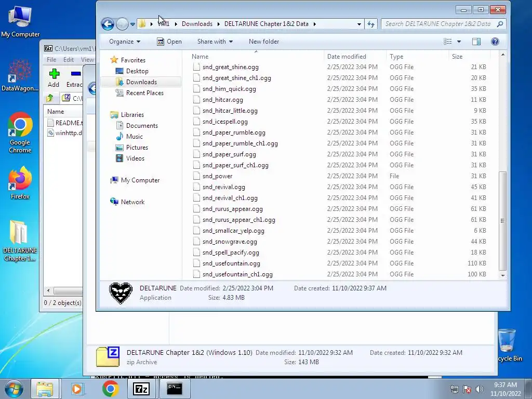Open the Pictures library
Image resolution: width=532 pixels, height=399 pixels.
click(137, 147)
